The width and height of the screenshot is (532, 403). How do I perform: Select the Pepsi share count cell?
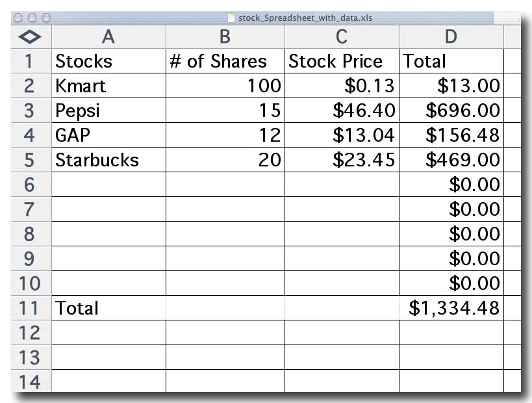225,110
